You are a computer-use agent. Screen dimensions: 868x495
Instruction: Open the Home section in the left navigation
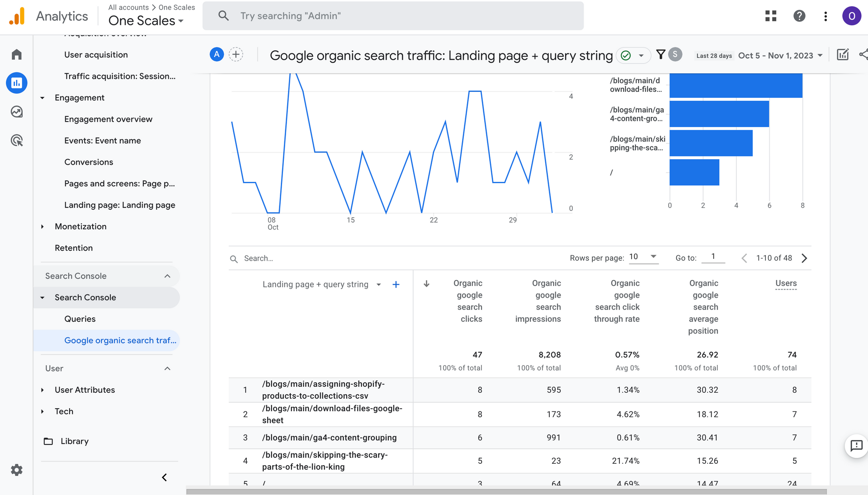pyautogui.click(x=16, y=54)
